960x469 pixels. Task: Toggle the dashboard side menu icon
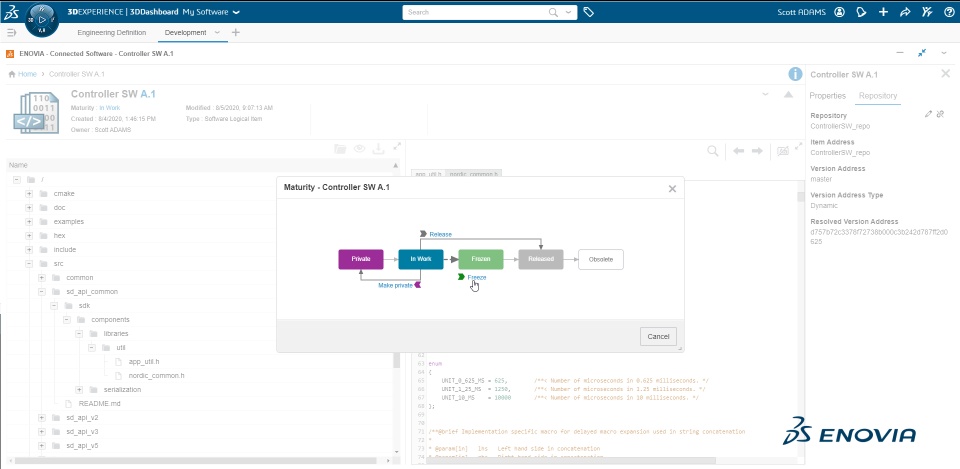click(x=11, y=32)
